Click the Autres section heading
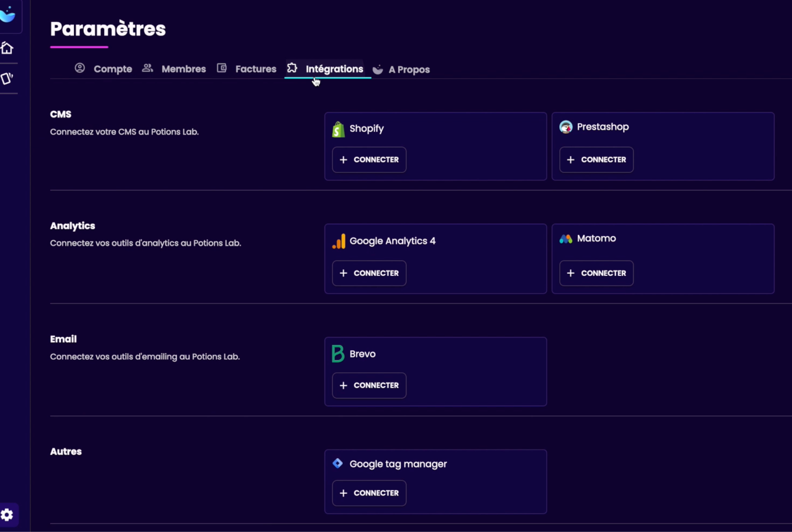The image size is (792, 532). coord(66,452)
